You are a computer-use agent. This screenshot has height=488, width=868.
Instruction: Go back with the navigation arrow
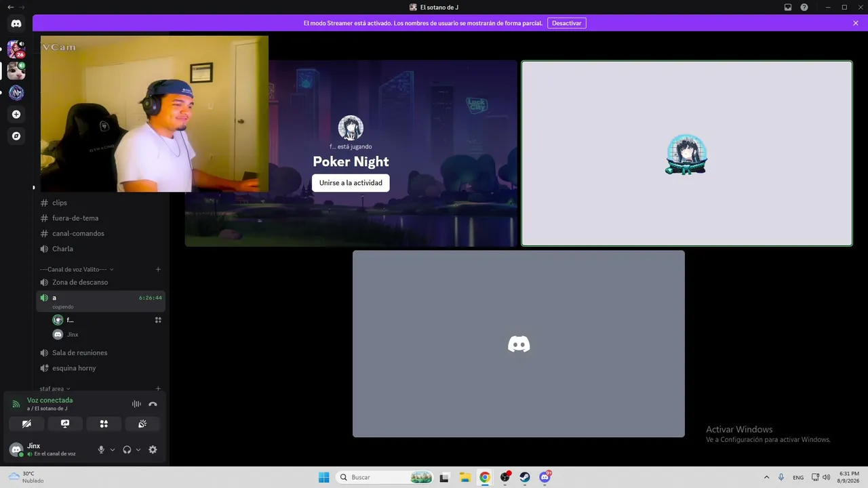click(10, 7)
